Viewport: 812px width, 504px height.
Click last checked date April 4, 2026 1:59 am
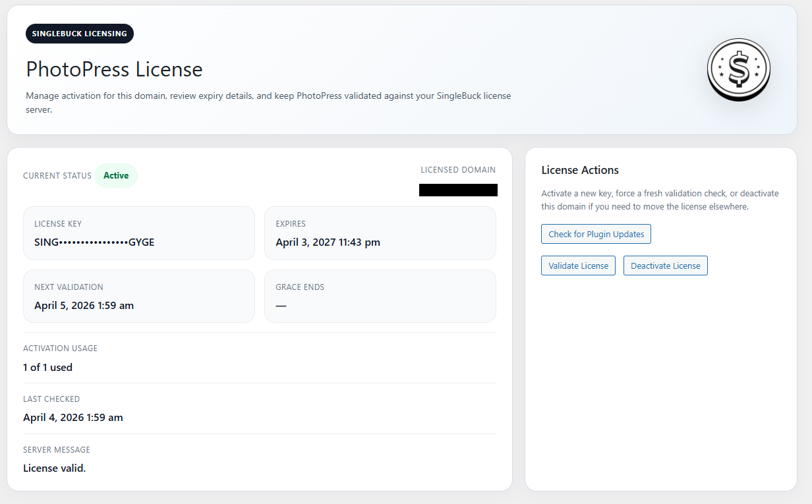point(72,417)
